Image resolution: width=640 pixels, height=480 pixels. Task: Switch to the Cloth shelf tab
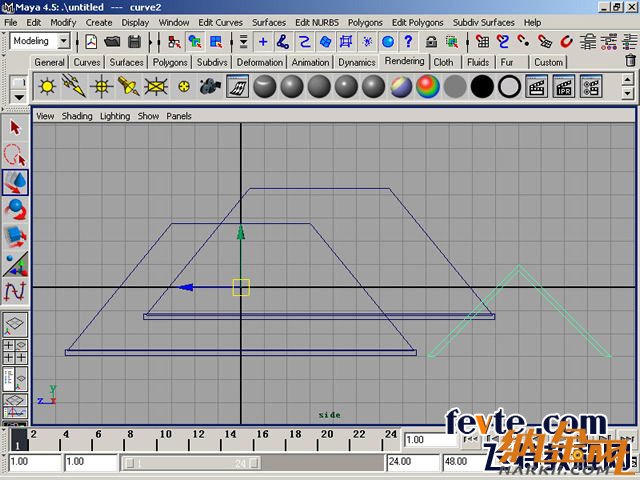point(443,62)
